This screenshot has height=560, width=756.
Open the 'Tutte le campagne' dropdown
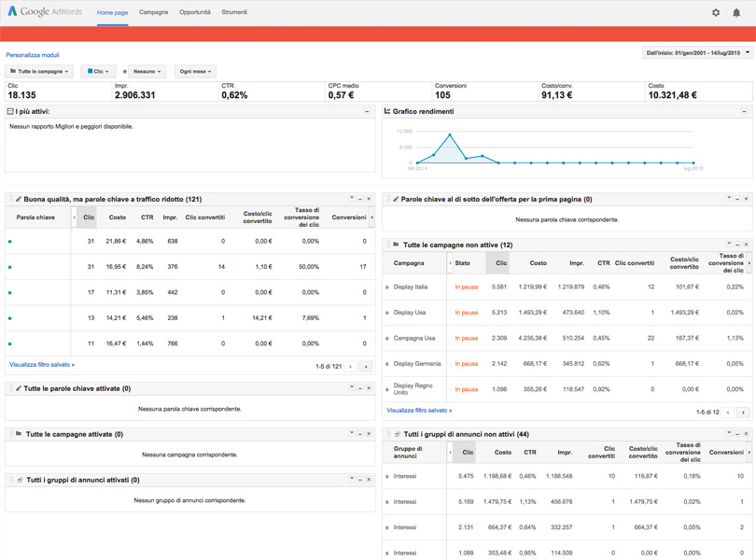pos(39,71)
